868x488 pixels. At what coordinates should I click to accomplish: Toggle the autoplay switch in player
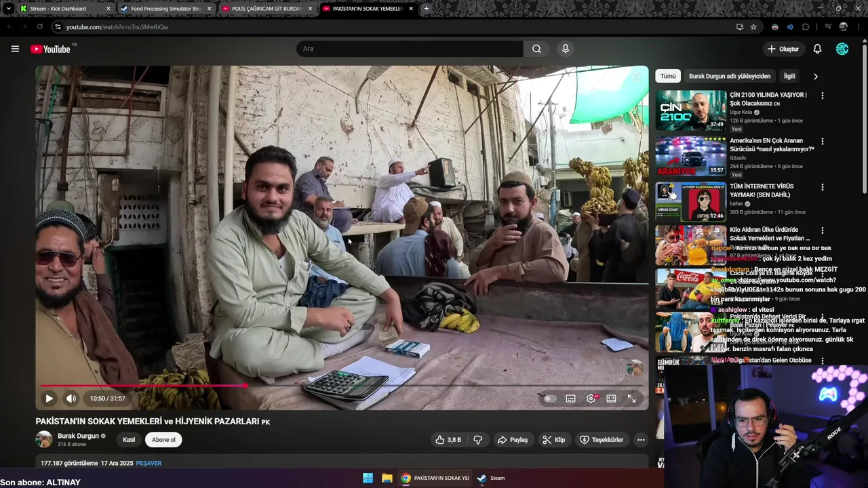[x=549, y=399]
